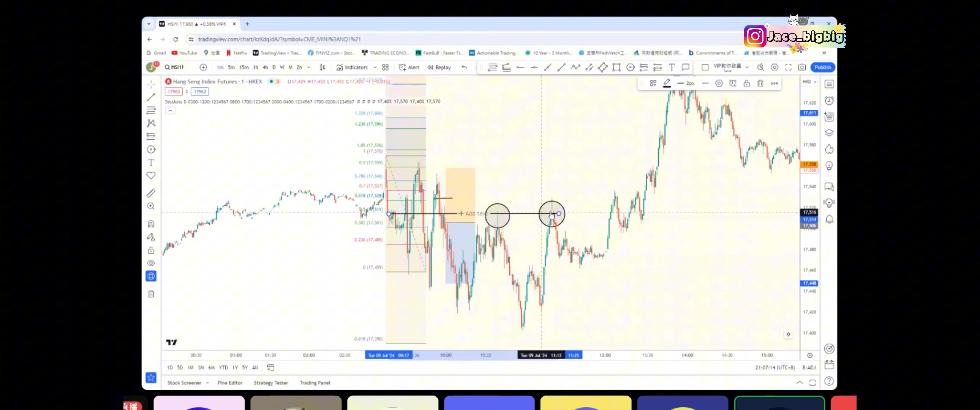Open the Trading Panel tab

click(315, 383)
